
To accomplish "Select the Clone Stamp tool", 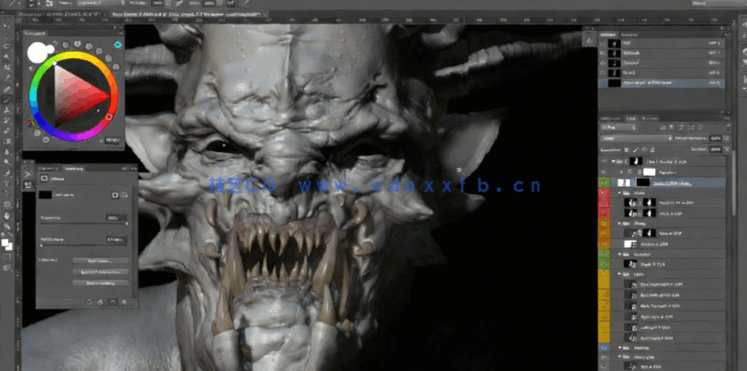I will tap(7, 110).
